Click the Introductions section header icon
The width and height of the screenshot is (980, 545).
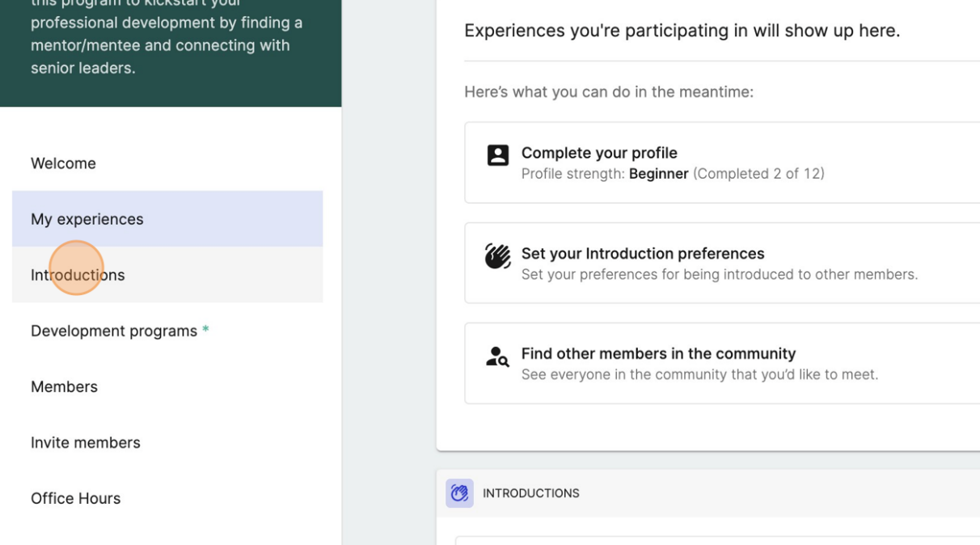tap(459, 493)
